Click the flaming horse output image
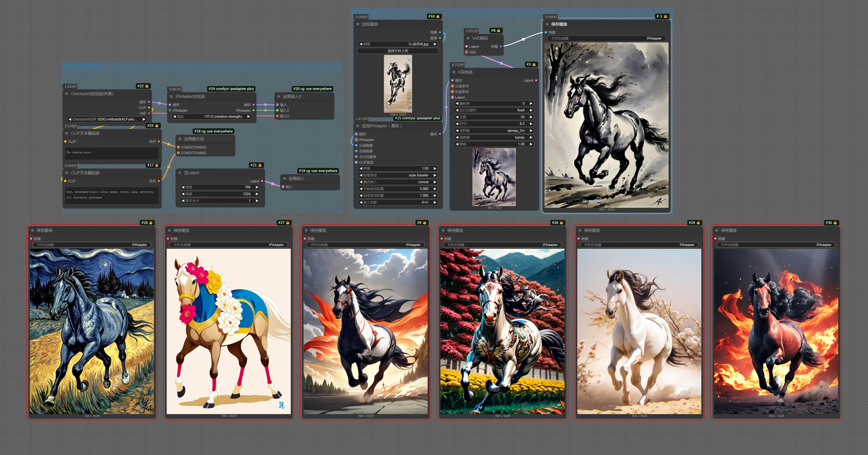868x455 pixels. pyautogui.click(x=776, y=331)
